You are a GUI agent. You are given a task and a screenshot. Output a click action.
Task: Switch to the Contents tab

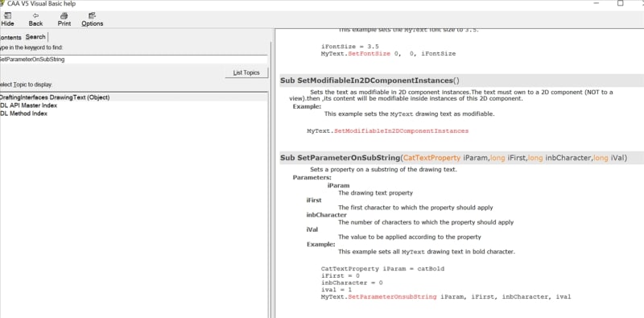pyautogui.click(x=10, y=37)
